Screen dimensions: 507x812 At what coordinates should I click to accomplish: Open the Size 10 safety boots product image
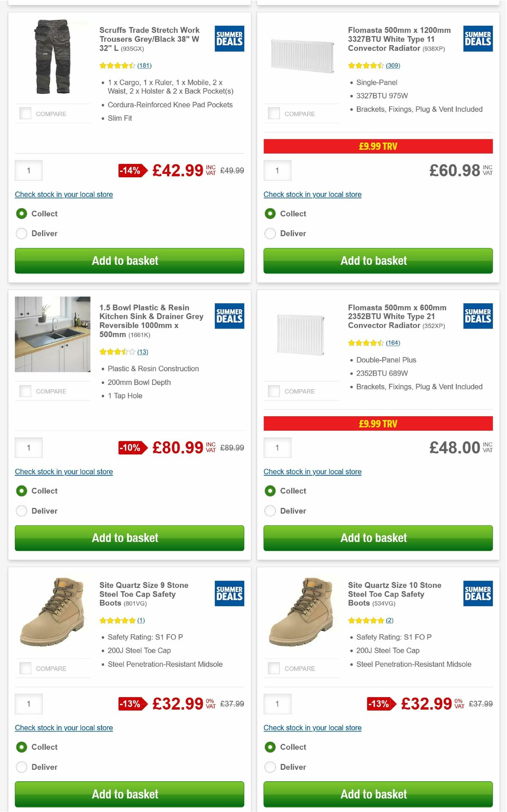tap(301, 621)
